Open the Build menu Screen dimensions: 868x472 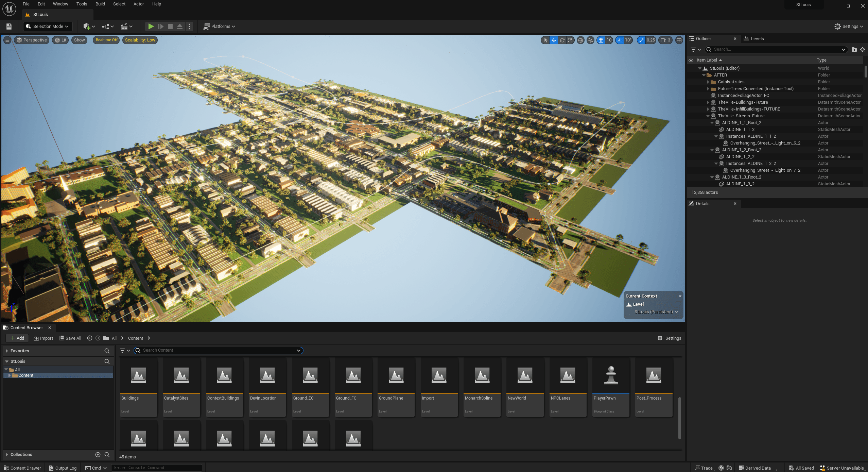click(x=100, y=4)
